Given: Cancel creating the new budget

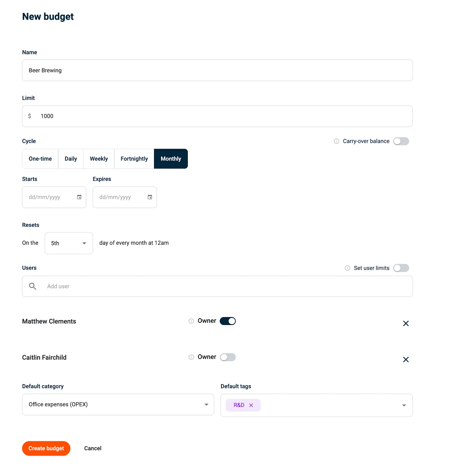Looking at the screenshot, I should (x=93, y=448).
